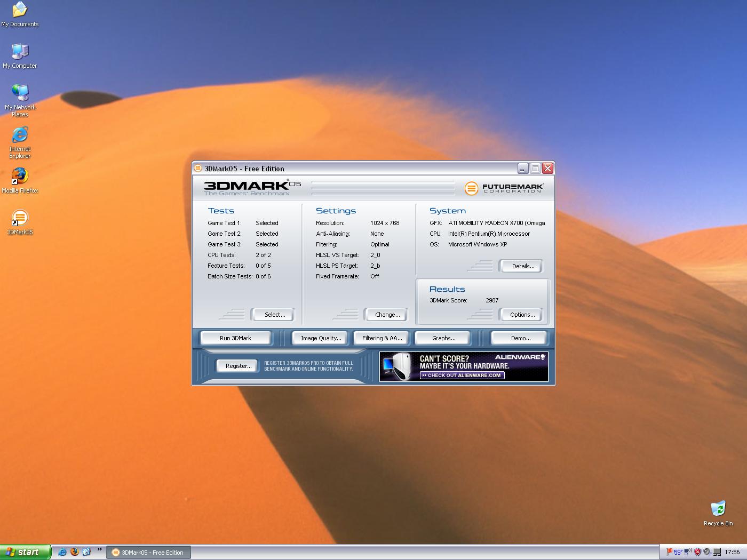Launch Internet Explorer from Quick Launch

click(x=62, y=552)
